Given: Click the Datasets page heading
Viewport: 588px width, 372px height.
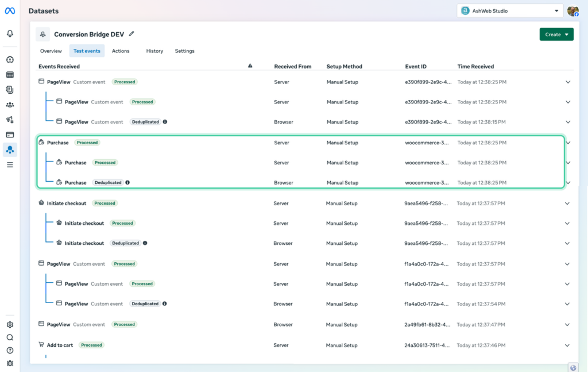Looking at the screenshot, I should [44, 11].
